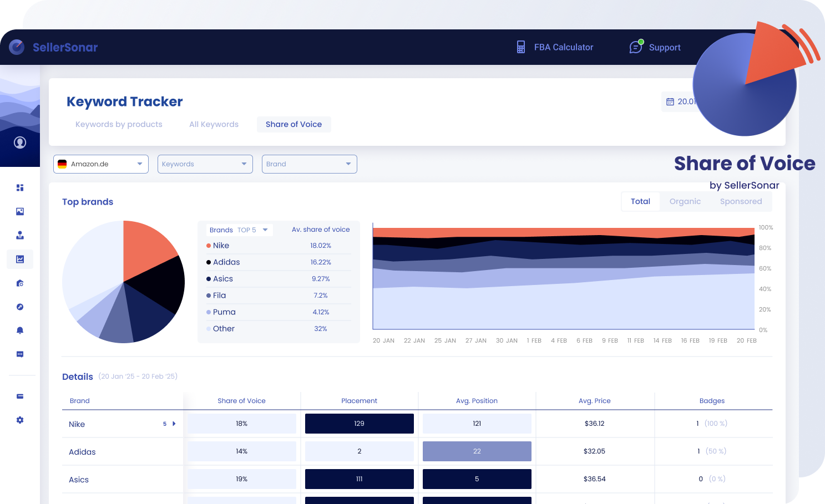The height and width of the screenshot is (504, 825).
Task: Open the Keywords dropdown
Action: (x=205, y=164)
